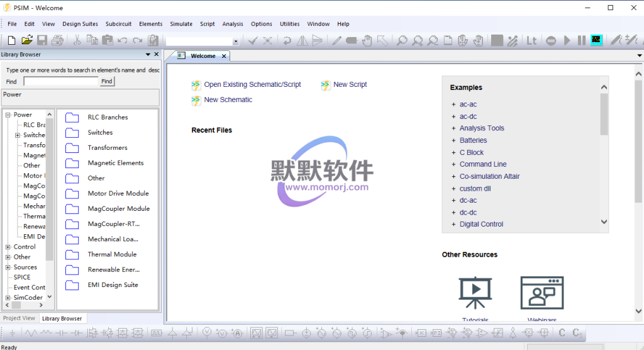The width and height of the screenshot is (644, 350).
Task: Select the inductor element icon
Action: pos(46,333)
